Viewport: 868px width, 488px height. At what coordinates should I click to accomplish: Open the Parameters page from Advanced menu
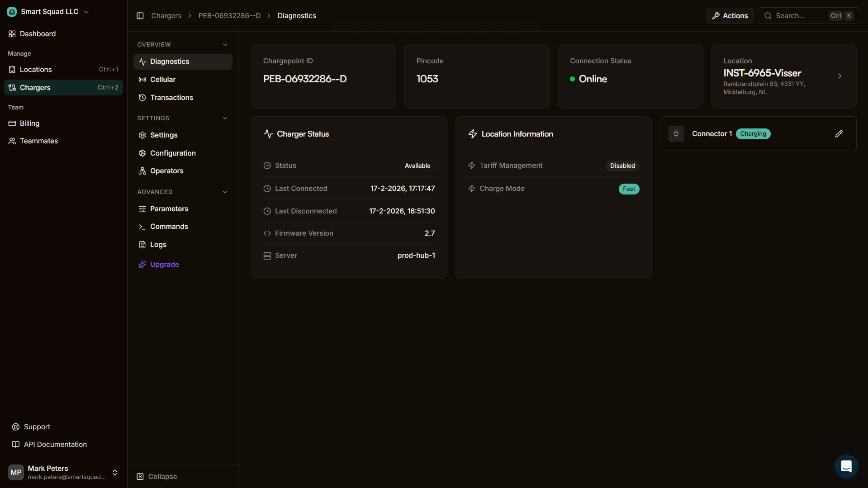point(169,208)
